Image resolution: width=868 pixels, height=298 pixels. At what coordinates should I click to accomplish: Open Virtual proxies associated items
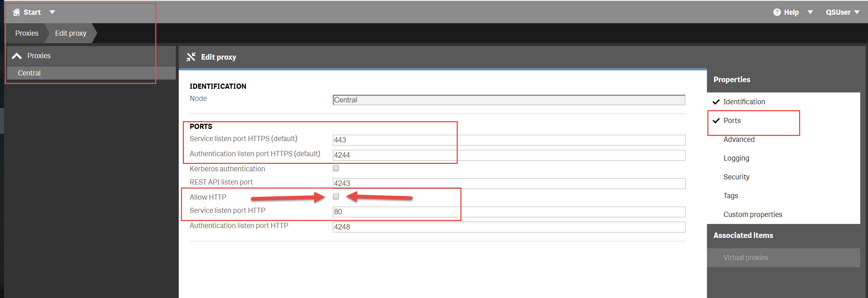[x=783, y=257]
